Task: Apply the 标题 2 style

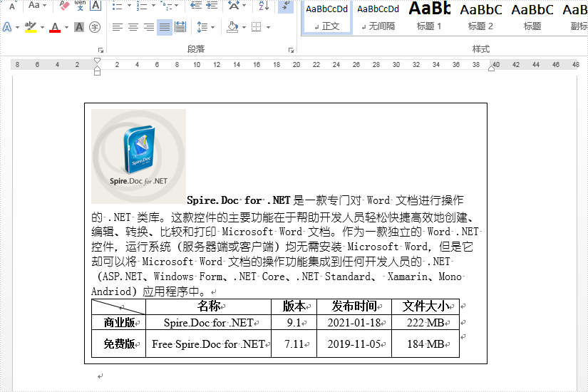Action: (x=481, y=17)
